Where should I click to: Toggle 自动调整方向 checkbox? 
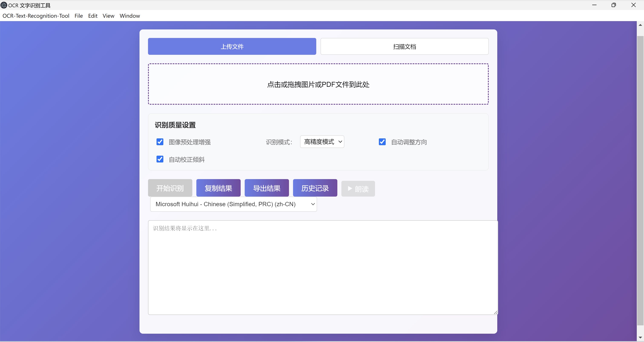382,142
